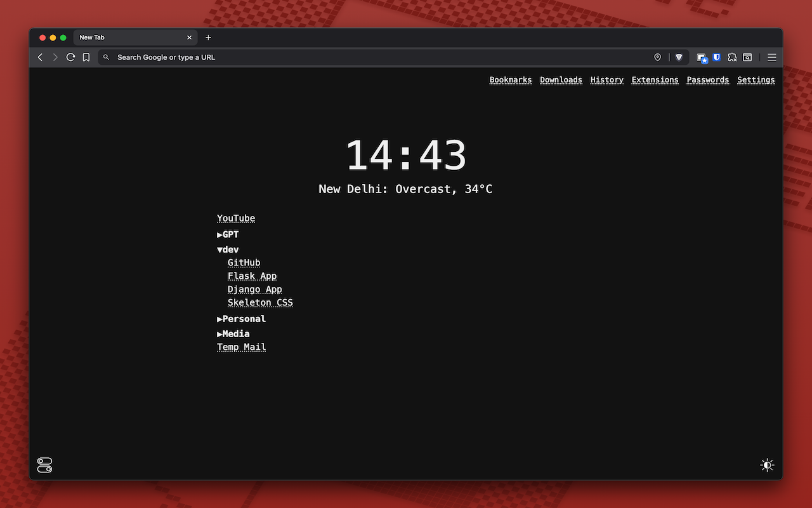Expand the GPT bookmark folder
The image size is (812, 508).
click(228, 234)
